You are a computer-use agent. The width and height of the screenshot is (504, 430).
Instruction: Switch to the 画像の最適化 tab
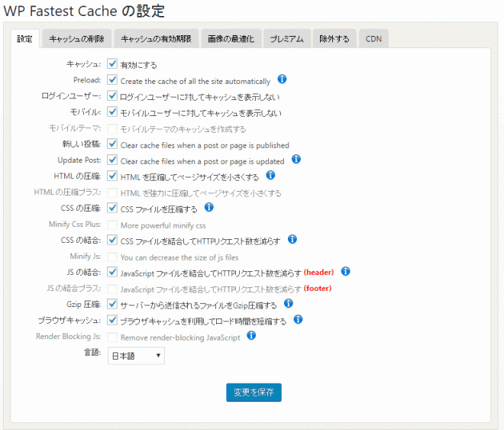tap(231, 39)
